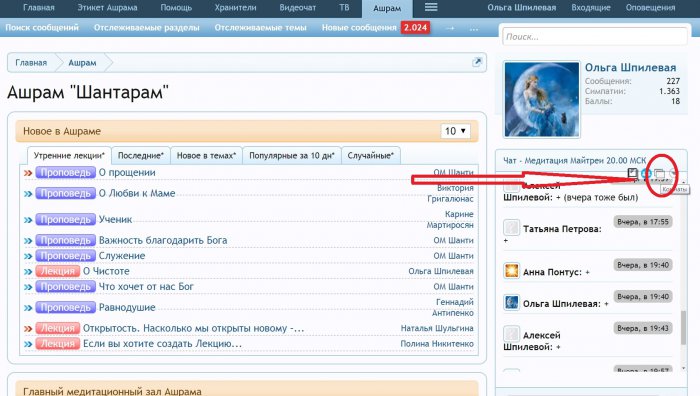Open author 'Наталья Шульгина' profile
This screenshot has height=396, width=700.
tap(437, 328)
